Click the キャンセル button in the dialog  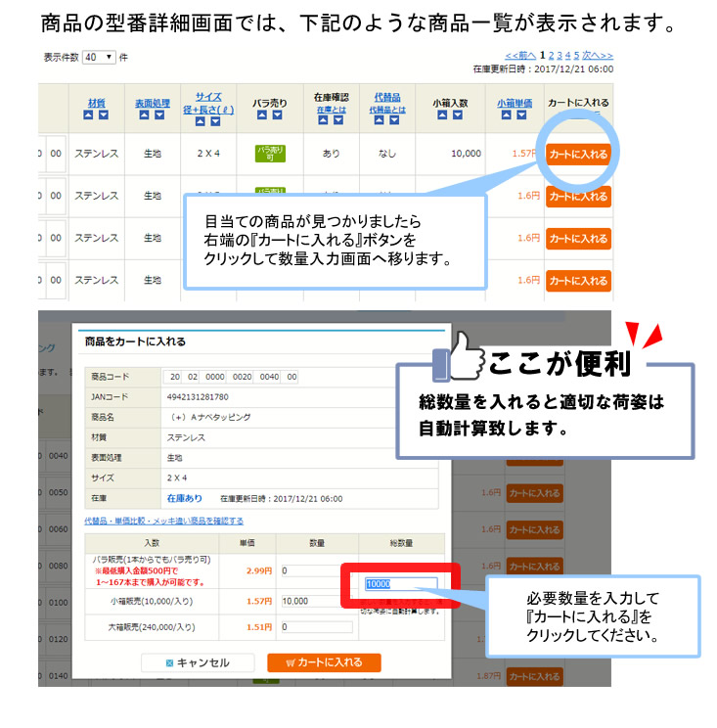click(198, 662)
